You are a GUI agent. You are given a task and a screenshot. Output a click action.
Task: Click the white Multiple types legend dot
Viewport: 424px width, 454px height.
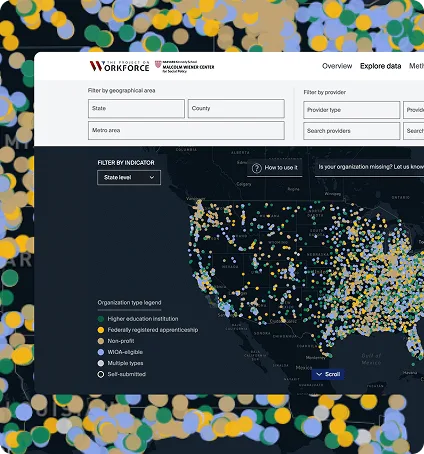click(101, 363)
